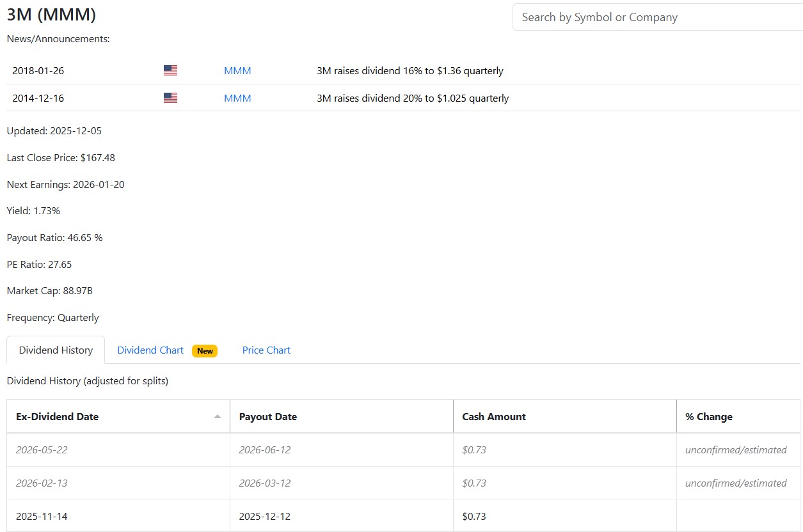Click the sort arrow on Ex-Dividend Date column
This screenshot has height=532, width=803.
coord(218,416)
